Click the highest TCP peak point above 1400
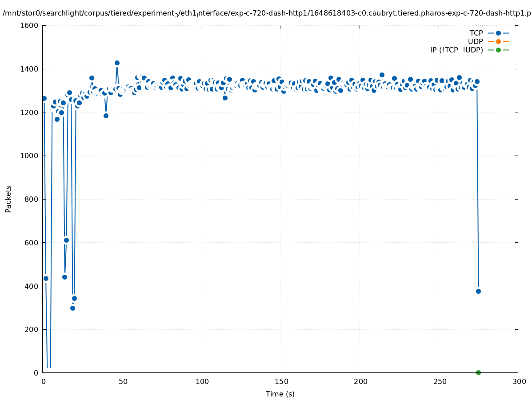This screenshot has width=532, height=400. tap(117, 63)
